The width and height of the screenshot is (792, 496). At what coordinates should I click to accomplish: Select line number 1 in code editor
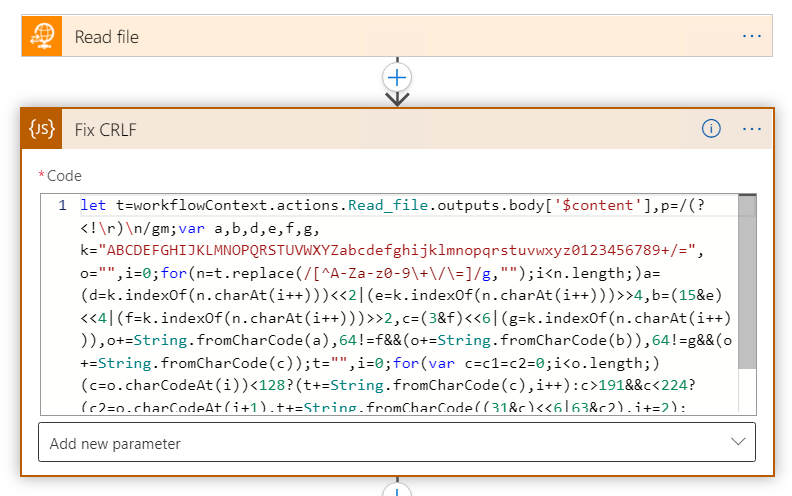(62, 206)
